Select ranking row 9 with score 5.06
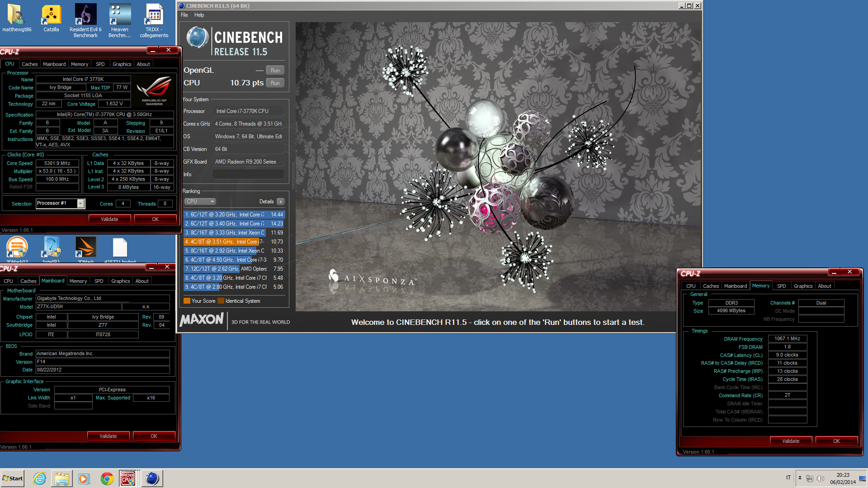The width and height of the screenshot is (868, 488). click(x=234, y=287)
